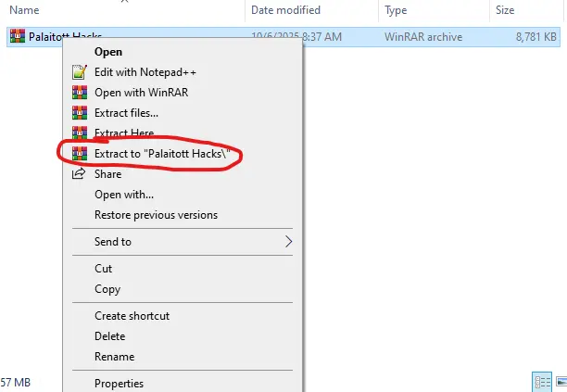Expand the Send to submenu arrow
This screenshot has height=392, width=567.
point(288,242)
